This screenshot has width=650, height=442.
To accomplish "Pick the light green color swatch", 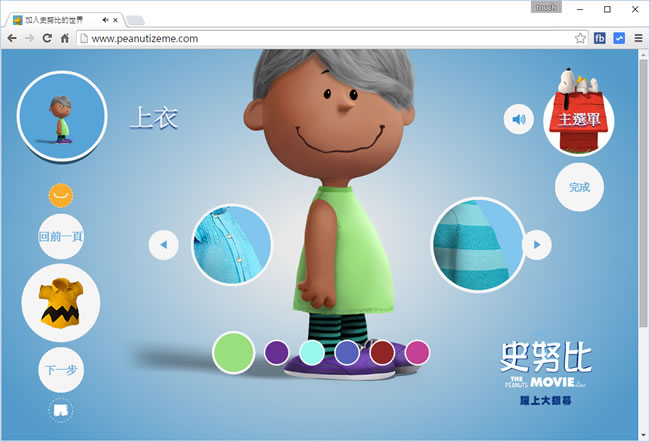I will point(233,352).
